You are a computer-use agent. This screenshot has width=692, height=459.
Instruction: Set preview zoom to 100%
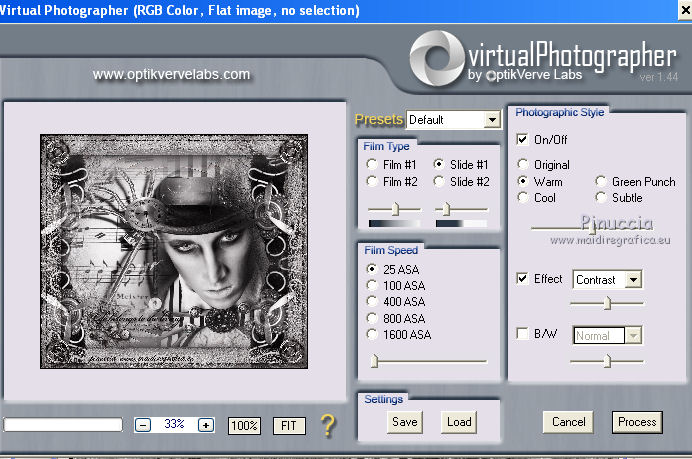(244, 426)
